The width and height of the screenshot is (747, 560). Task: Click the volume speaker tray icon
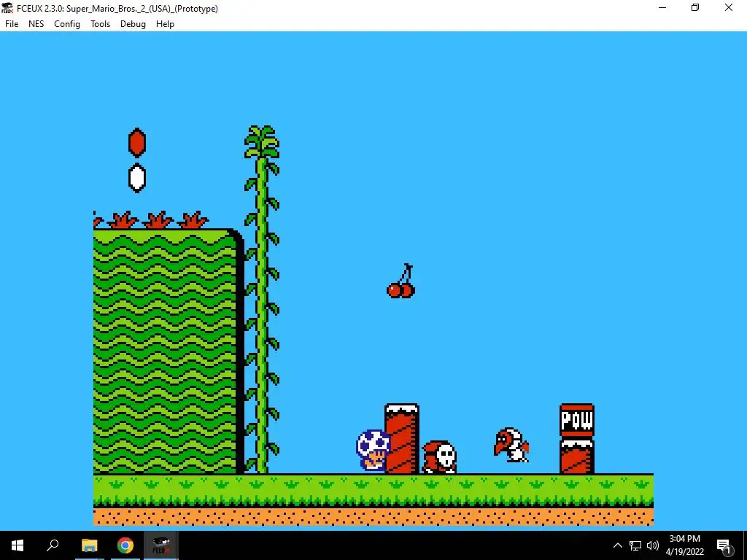[653, 545]
